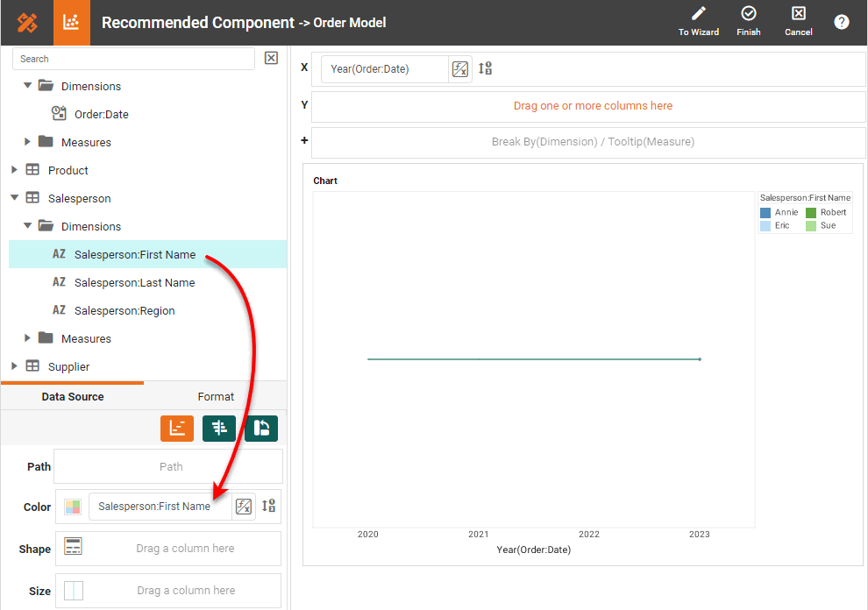The width and height of the screenshot is (868, 610).
Task: Click the Shape field line style icon
Action: tap(74, 548)
